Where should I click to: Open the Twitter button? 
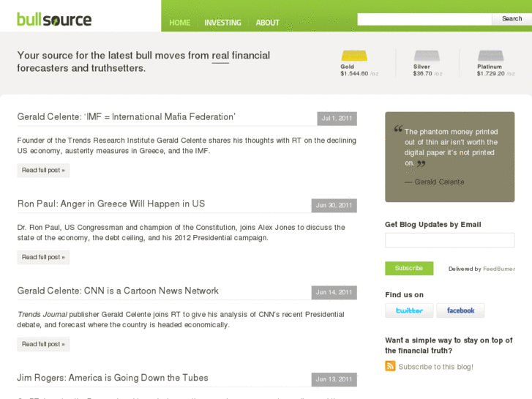pyautogui.click(x=409, y=310)
